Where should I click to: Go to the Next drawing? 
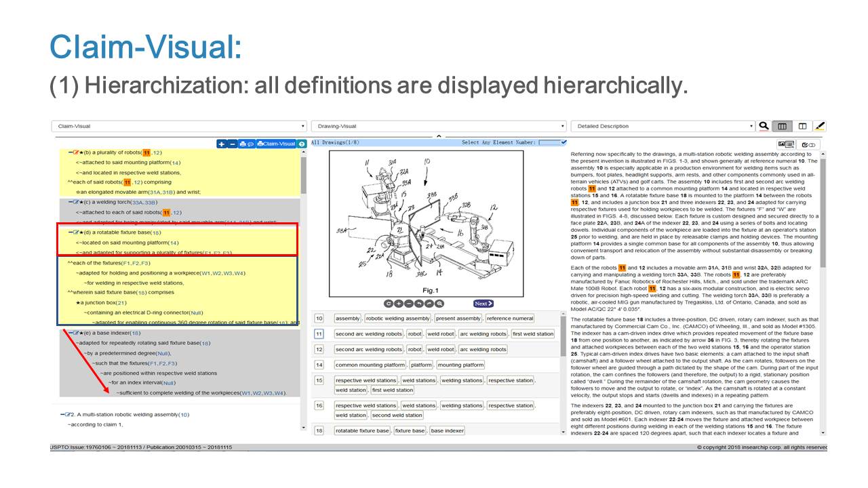[x=484, y=304]
